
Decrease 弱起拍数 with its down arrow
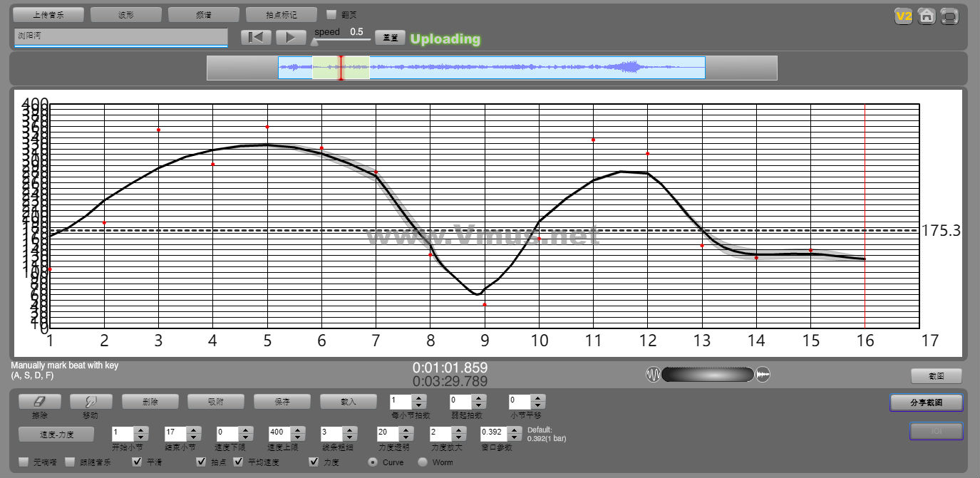480,405
